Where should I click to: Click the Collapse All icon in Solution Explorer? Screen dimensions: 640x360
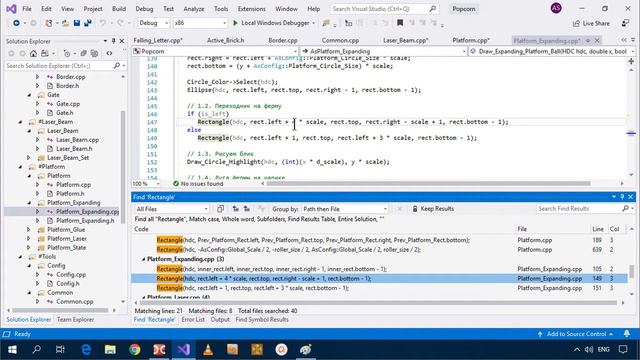(x=83, y=53)
